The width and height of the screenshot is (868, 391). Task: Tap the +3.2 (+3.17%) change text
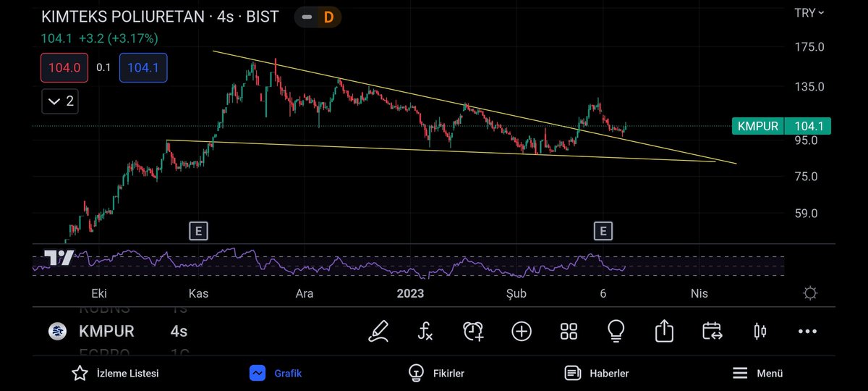tap(119, 38)
